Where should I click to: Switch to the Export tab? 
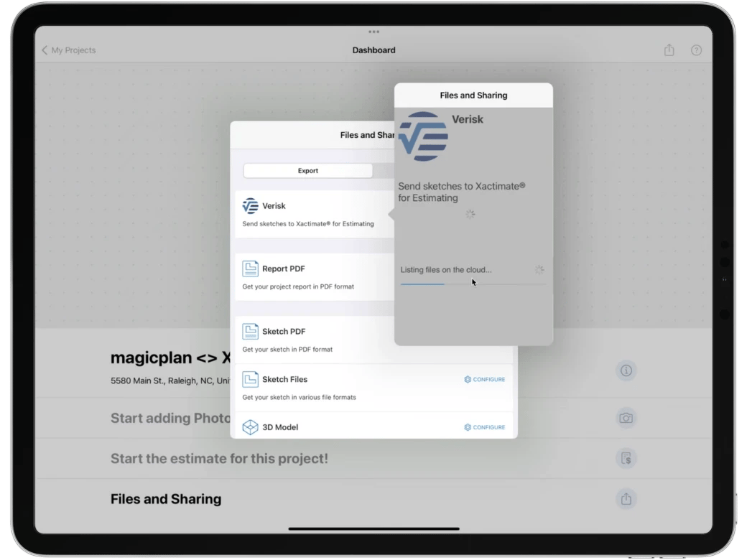click(x=308, y=170)
